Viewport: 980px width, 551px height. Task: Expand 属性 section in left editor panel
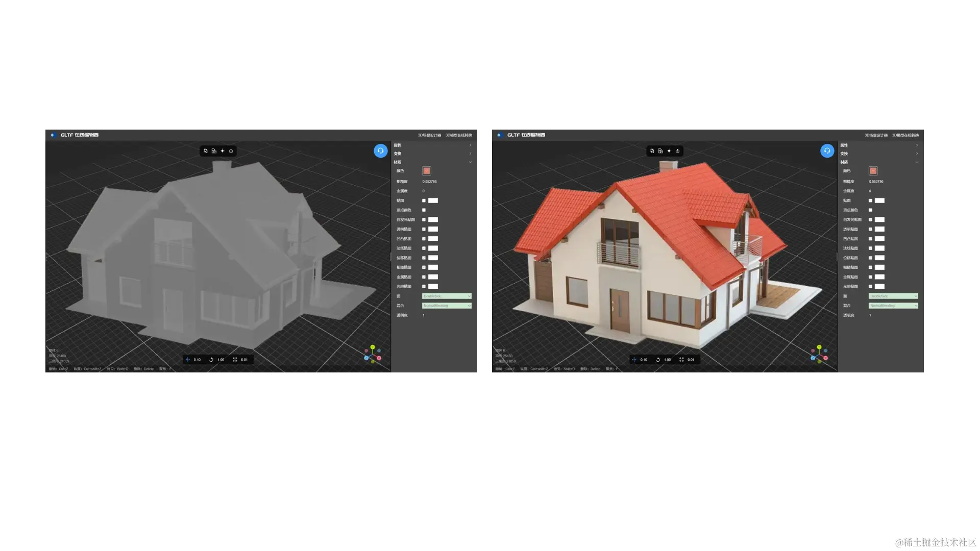[x=470, y=145]
